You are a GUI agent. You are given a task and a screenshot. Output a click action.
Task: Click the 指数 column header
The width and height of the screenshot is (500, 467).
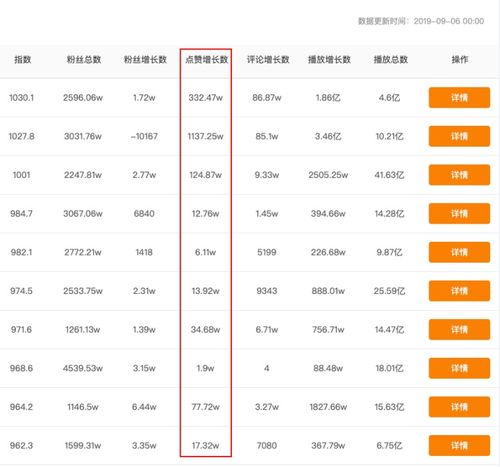pyautogui.click(x=22, y=60)
